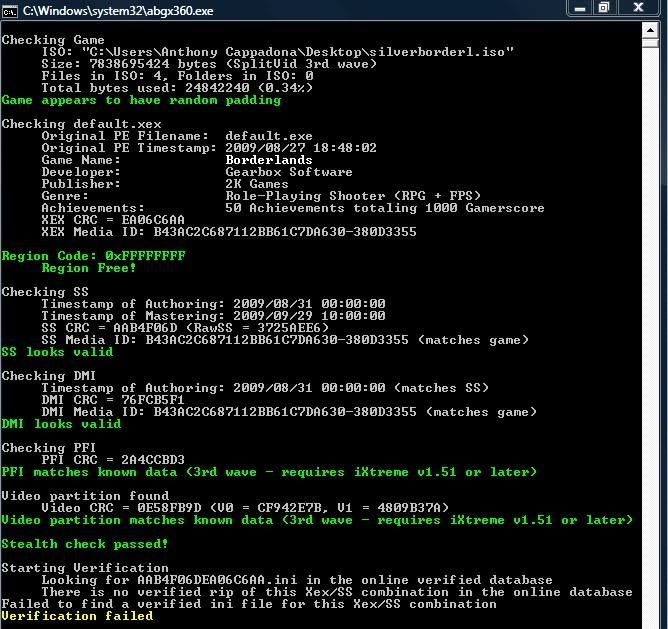Click 'PFI matches known data' message
This screenshot has height=629, width=668.
click(x=269, y=472)
